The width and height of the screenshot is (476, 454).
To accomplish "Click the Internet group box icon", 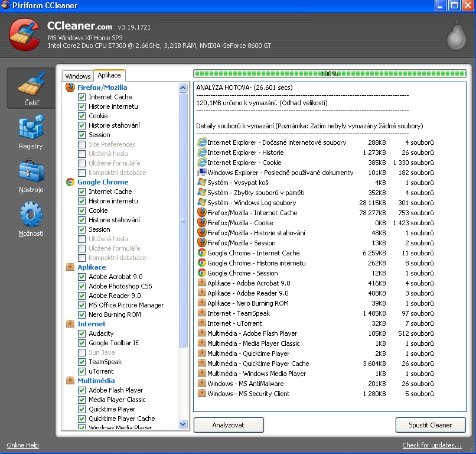I will click(70, 323).
